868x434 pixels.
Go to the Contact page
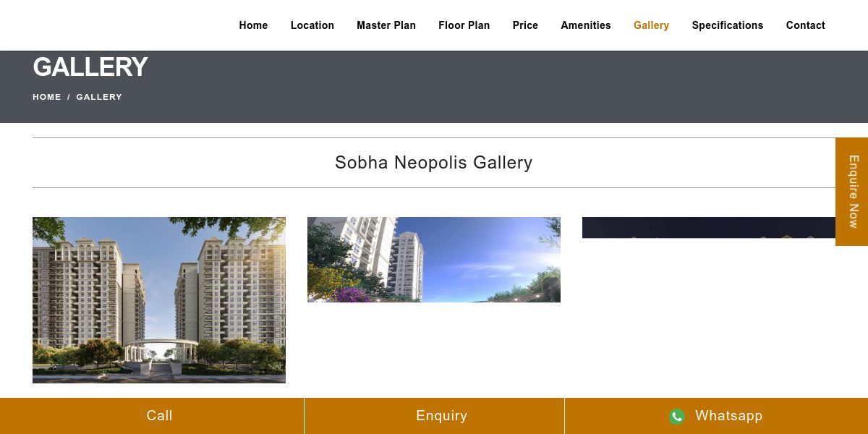pos(806,25)
